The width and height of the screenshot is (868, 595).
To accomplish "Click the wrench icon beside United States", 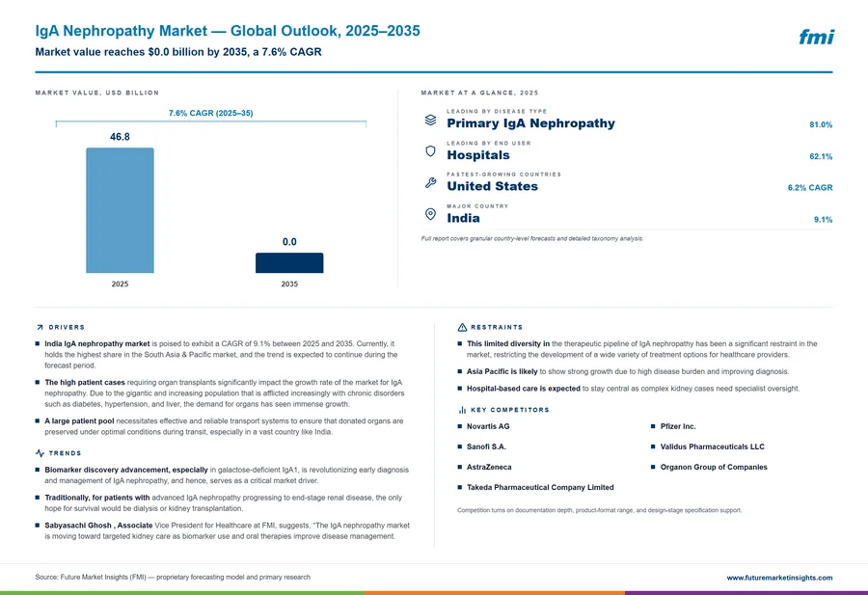I will point(430,182).
